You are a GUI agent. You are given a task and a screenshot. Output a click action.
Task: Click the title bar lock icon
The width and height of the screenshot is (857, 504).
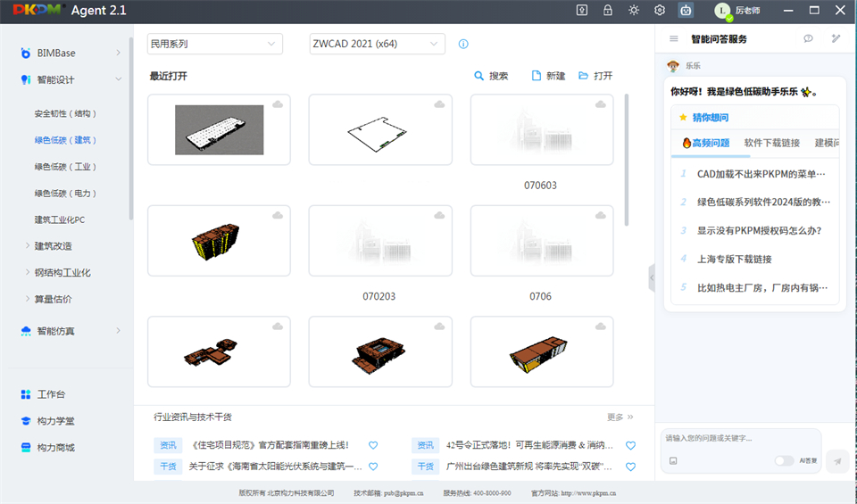click(608, 11)
